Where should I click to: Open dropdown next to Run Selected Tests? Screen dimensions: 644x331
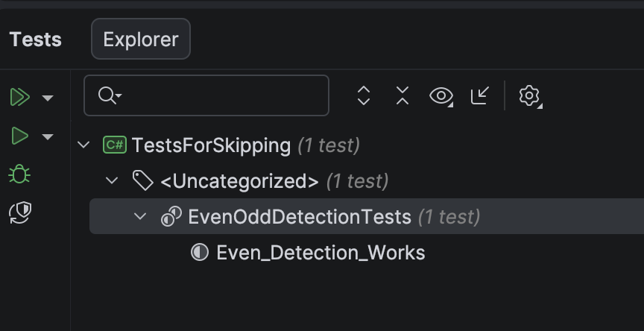pyautogui.click(x=48, y=136)
